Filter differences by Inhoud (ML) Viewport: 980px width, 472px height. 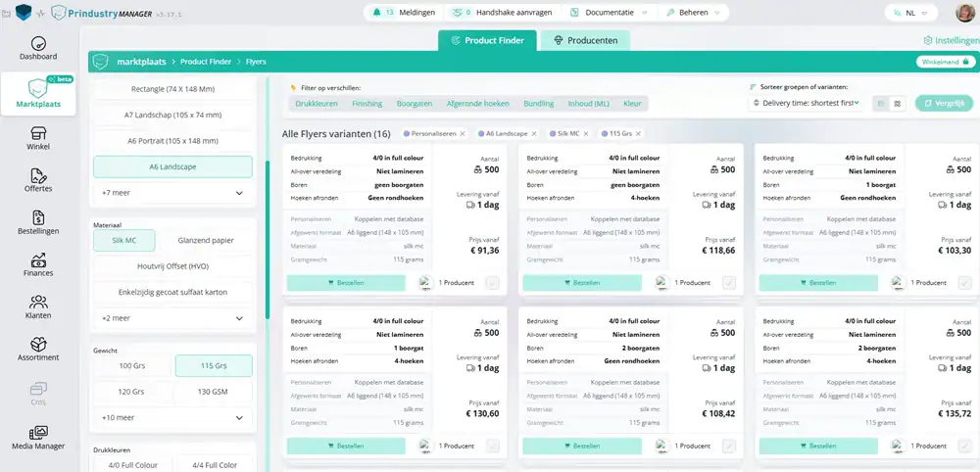point(589,104)
